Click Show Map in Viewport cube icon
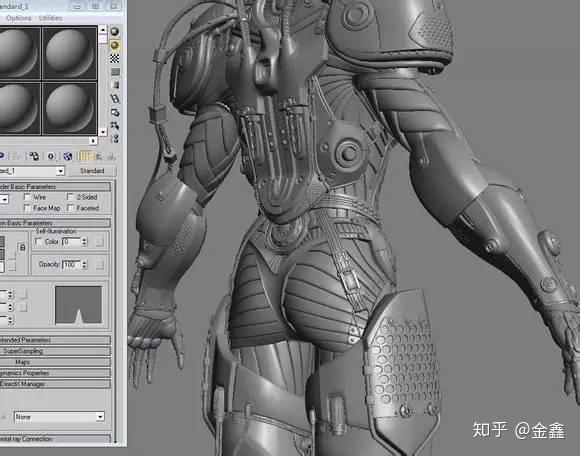 point(67,156)
